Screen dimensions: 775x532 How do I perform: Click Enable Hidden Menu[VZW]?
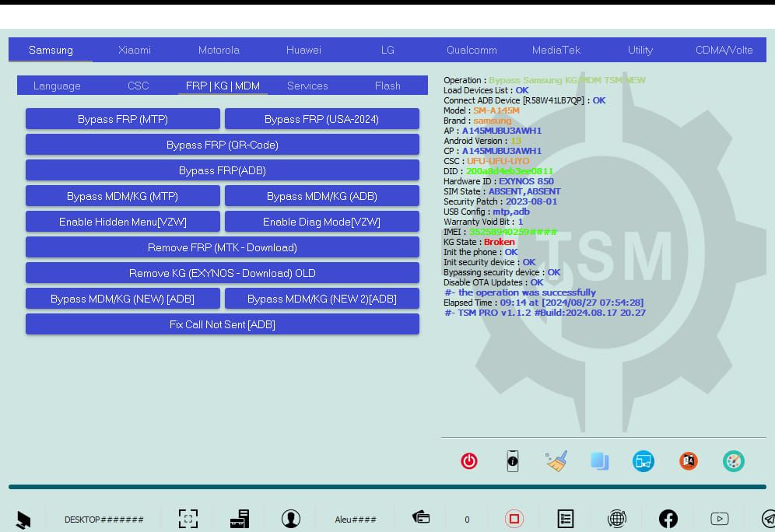tap(123, 222)
